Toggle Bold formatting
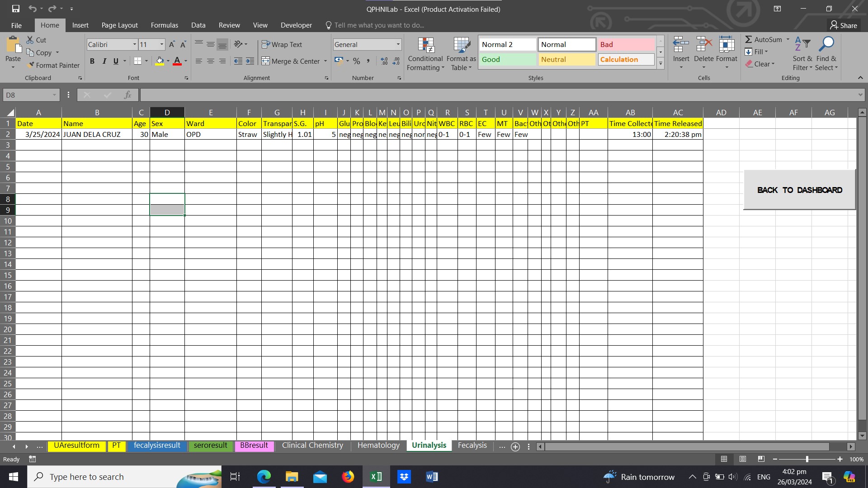Screen dimensions: 868x488 [92, 61]
